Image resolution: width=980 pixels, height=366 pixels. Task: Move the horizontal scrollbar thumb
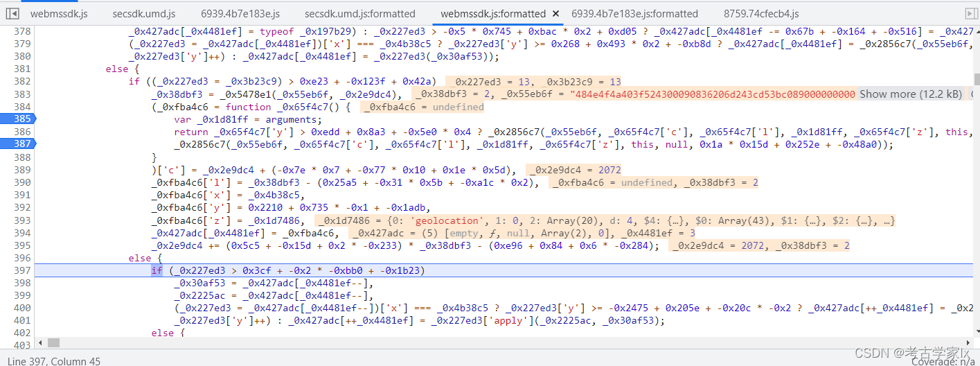point(53,342)
